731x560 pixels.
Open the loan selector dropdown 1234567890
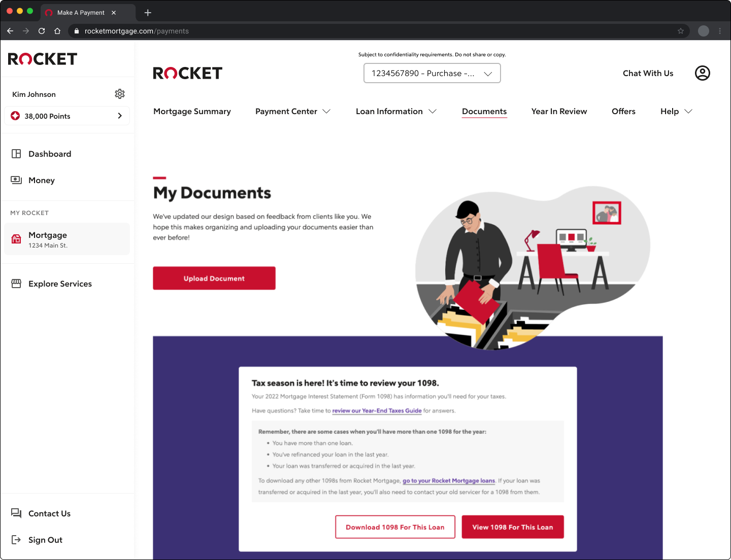click(x=432, y=73)
